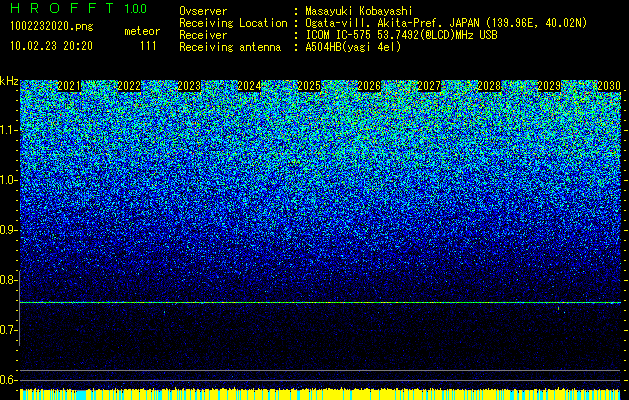Click the meteor label
629x400 pixels.
[142, 31]
